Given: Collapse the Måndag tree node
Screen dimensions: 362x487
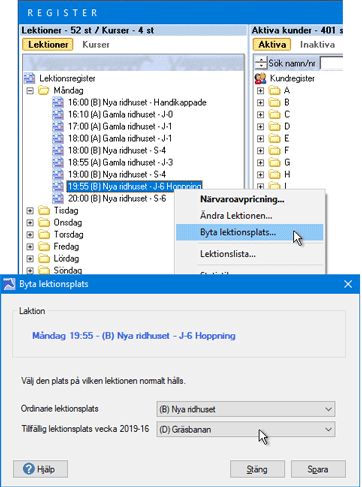Looking at the screenshot, I should click(x=30, y=90).
